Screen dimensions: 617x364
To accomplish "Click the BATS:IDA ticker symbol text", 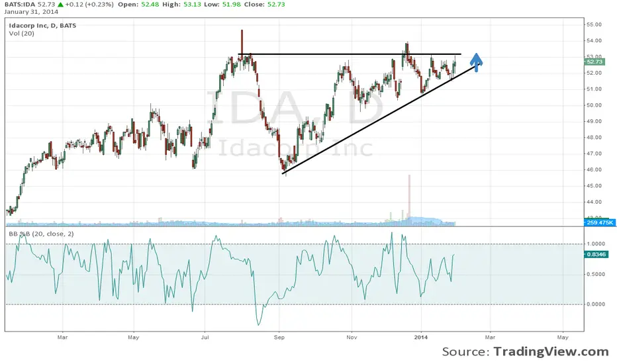I will pyautogui.click(x=19, y=5).
